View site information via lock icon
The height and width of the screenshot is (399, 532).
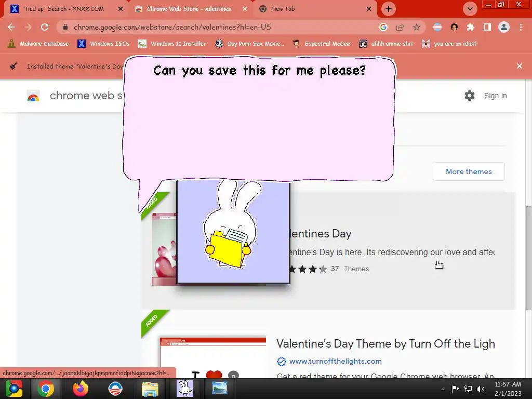point(65,27)
